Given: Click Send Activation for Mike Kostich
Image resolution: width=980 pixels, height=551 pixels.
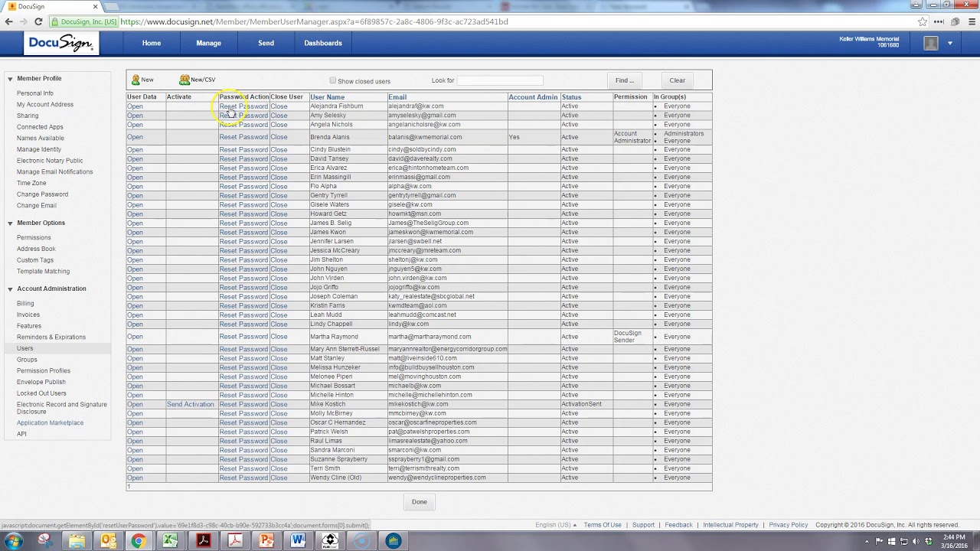Looking at the screenshot, I should point(191,404).
